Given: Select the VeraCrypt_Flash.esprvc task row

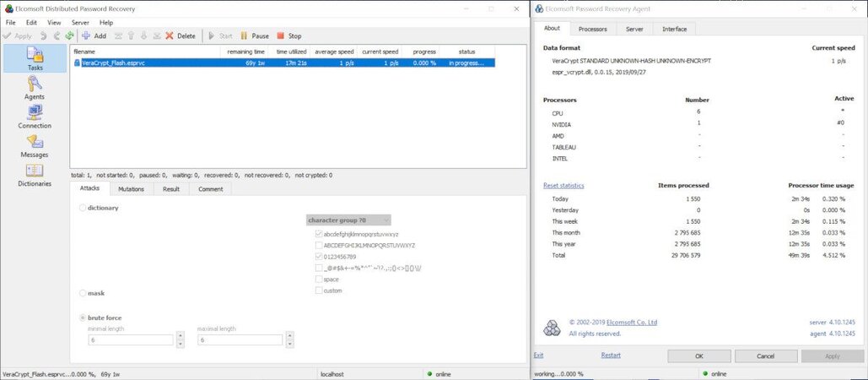Looking at the screenshot, I should tap(283, 63).
